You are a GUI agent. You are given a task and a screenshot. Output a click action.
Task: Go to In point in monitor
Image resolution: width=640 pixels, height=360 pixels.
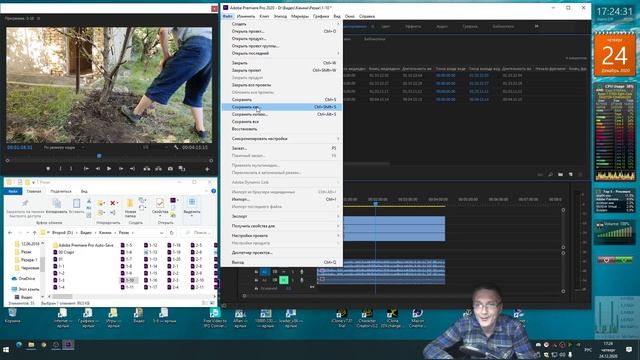click(86, 169)
